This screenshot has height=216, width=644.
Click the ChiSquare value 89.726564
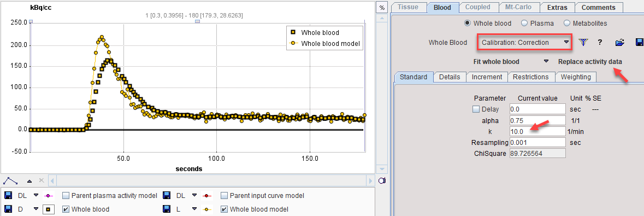pyautogui.click(x=537, y=154)
